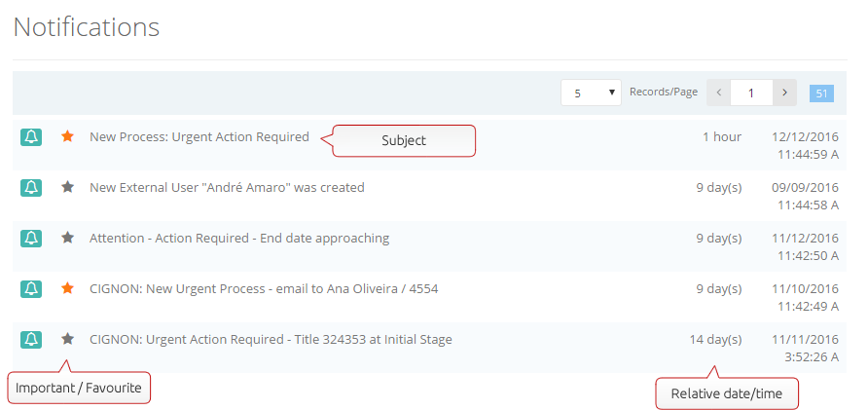Viewport: 868px width, 410px height.
Task: Open Attention - Action Required notification subject
Action: 239,239
